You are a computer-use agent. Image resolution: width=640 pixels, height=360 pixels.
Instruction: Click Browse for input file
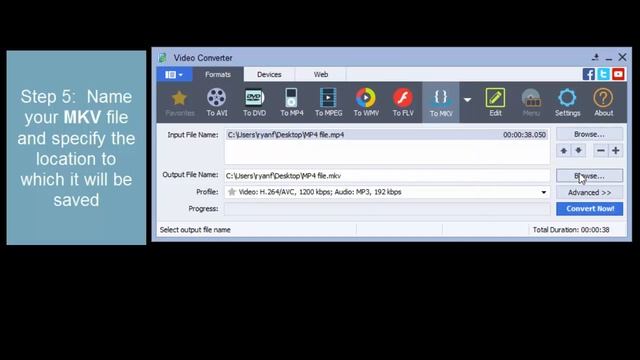[x=589, y=134]
